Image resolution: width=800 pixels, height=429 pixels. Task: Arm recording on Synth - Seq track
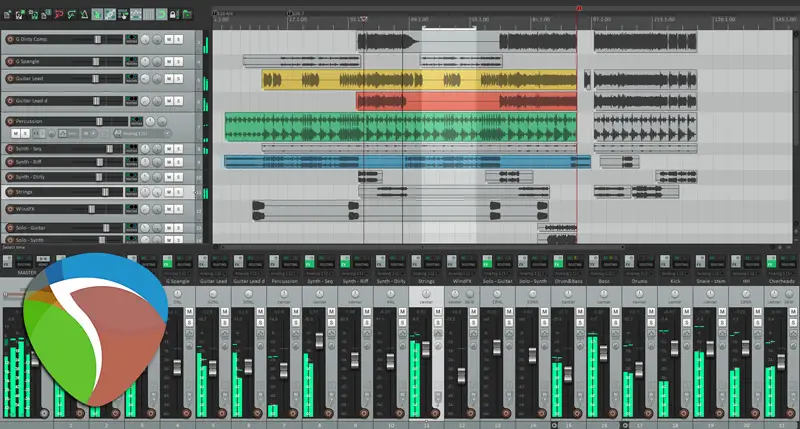[10, 148]
